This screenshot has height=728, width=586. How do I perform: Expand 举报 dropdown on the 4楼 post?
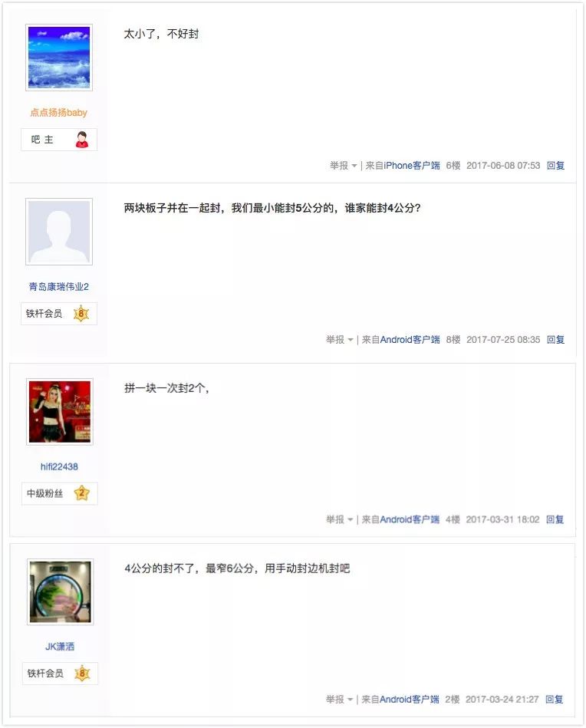click(340, 519)
